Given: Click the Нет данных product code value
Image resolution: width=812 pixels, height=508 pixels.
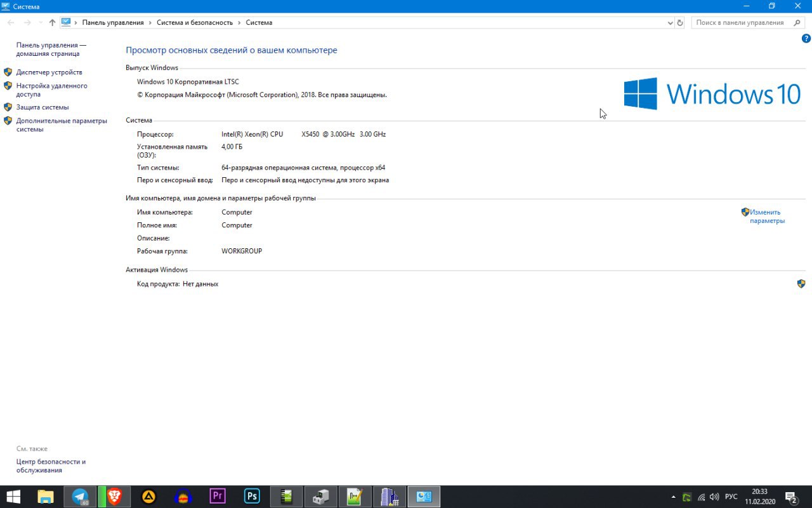Looking at the screenshot, I should 200,284.
